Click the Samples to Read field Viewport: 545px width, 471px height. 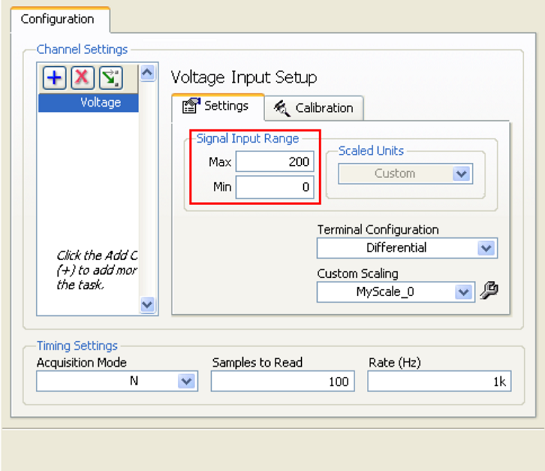coord(283,381)
